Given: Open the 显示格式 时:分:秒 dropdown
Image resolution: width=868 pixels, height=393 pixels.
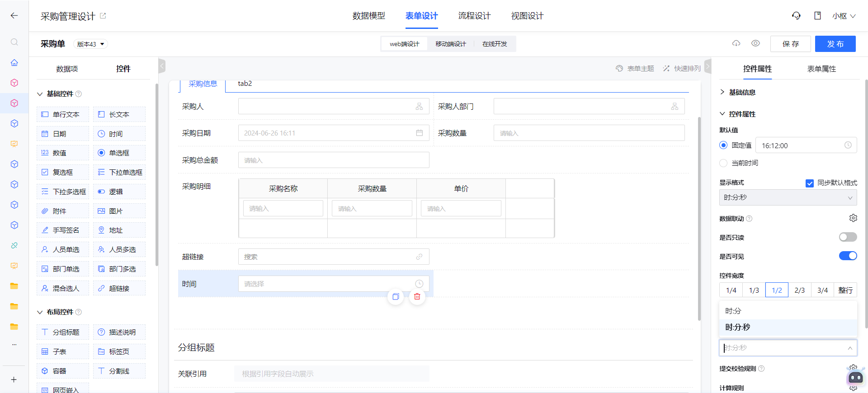Looking at the screenshot, I should [x=788, y=197].
